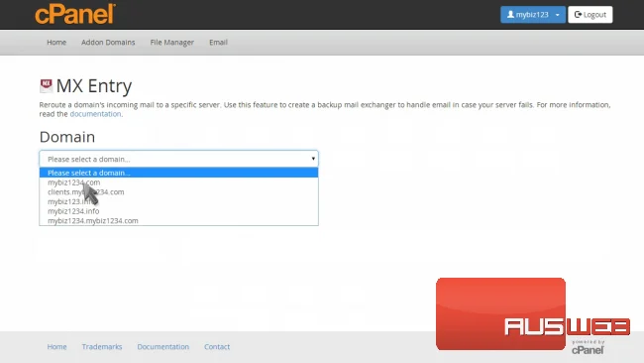Screen dimensions: 644x363
Task: Open File Manager from navigation bar
Action: click(171, 43)
